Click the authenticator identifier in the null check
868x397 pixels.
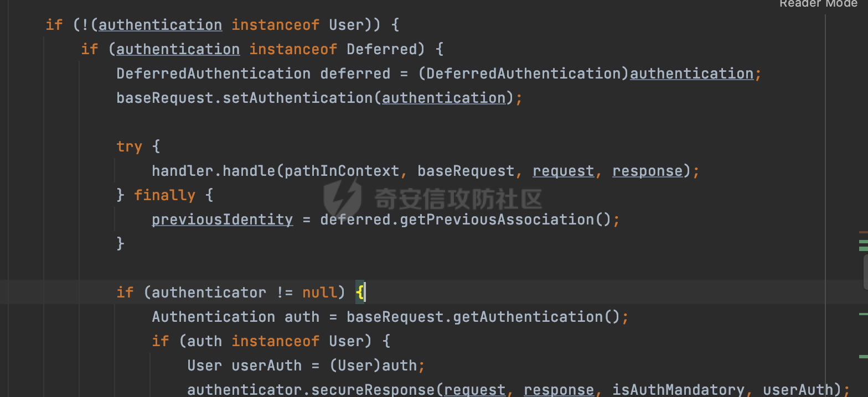click(x=209, y=292)
